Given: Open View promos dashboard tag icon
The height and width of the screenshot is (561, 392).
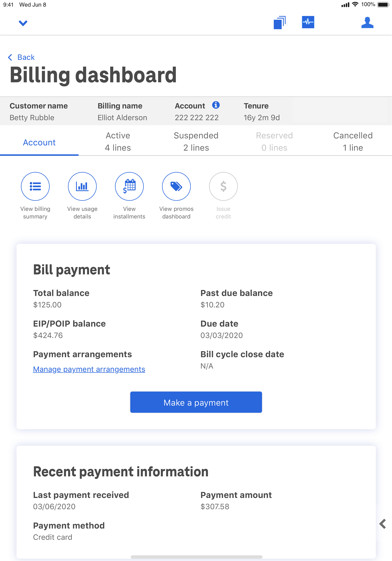Looking at the screenshot, I should click(x=176, y=186).
